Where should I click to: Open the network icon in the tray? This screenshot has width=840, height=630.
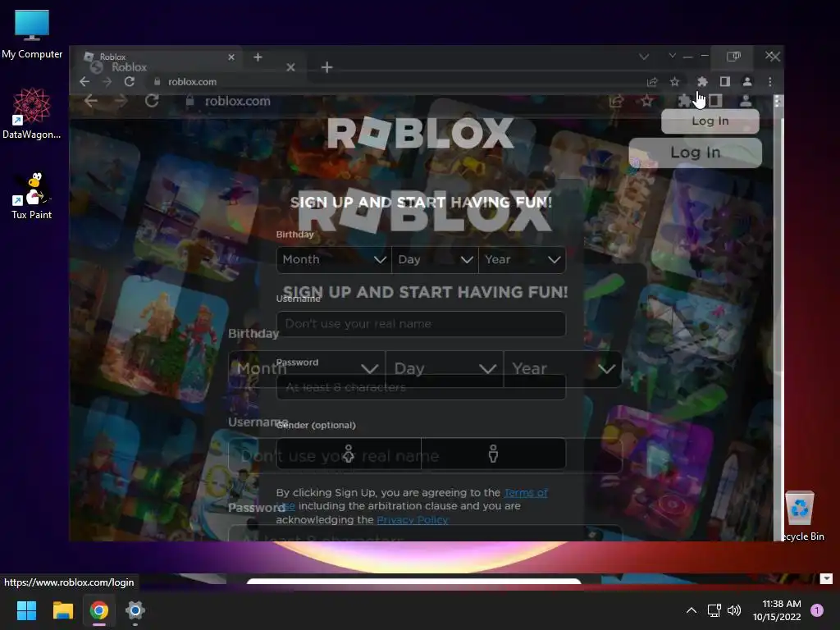coord(714,610)
